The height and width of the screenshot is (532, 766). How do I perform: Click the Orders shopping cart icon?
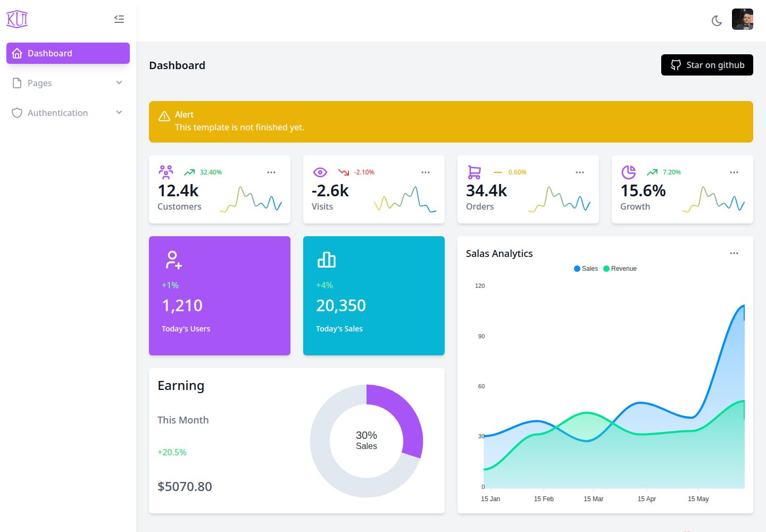click(474, 172)
